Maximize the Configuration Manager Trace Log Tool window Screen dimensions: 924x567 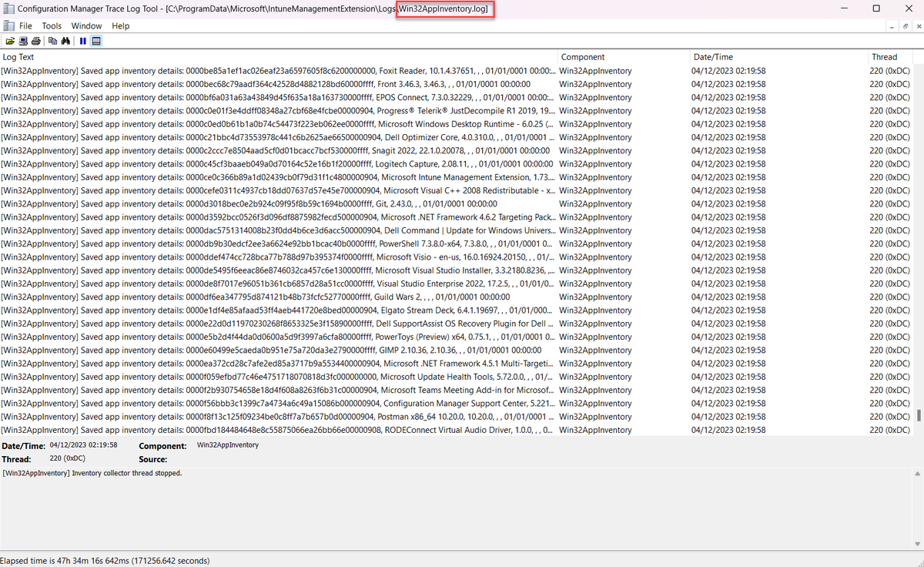876,8
